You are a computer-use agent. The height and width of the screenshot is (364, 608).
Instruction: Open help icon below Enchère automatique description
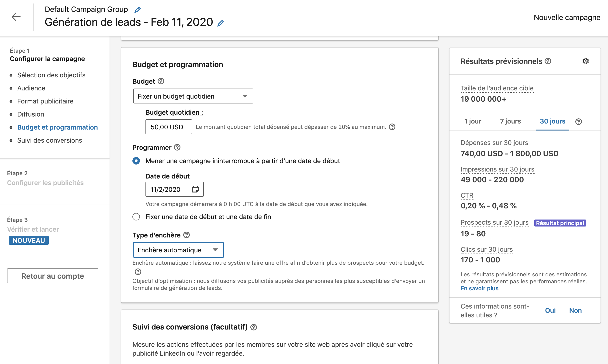click(138, 271)
